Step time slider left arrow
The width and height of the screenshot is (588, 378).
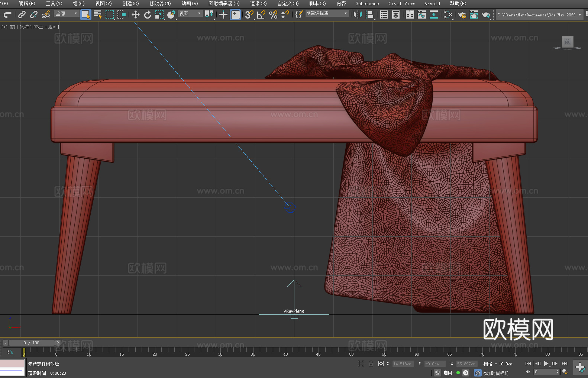coord(5,343)
